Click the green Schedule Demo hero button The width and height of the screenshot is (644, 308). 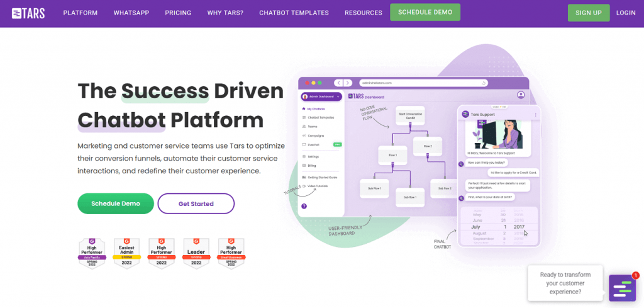click(x=116, y=203)
